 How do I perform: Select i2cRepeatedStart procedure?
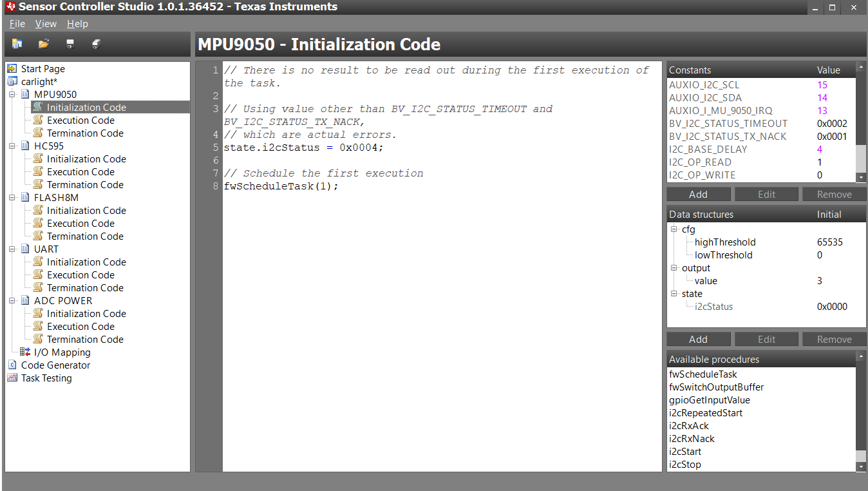tap(706, 413)
